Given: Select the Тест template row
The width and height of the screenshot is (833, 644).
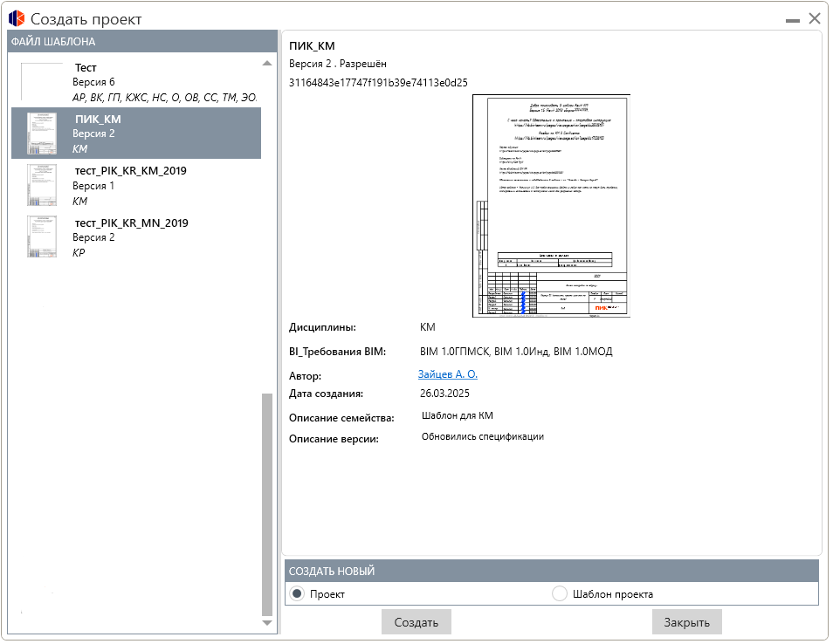Looking at the screenshot, I should tap(136, 82).
